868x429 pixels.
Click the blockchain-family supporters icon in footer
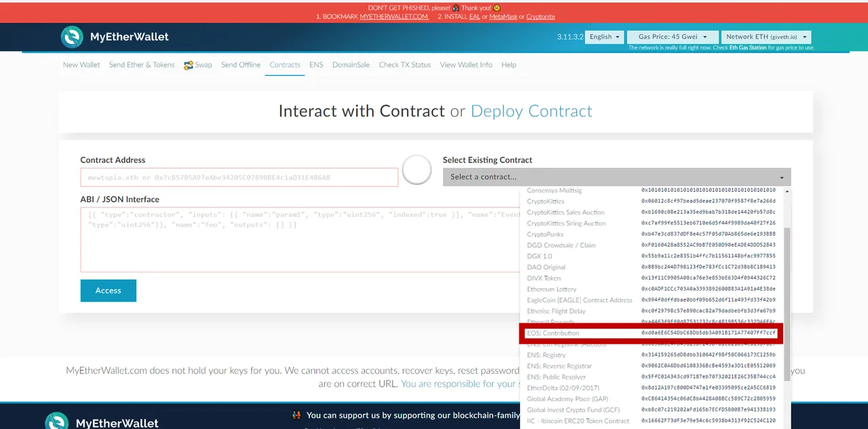(x=296, y=415)
